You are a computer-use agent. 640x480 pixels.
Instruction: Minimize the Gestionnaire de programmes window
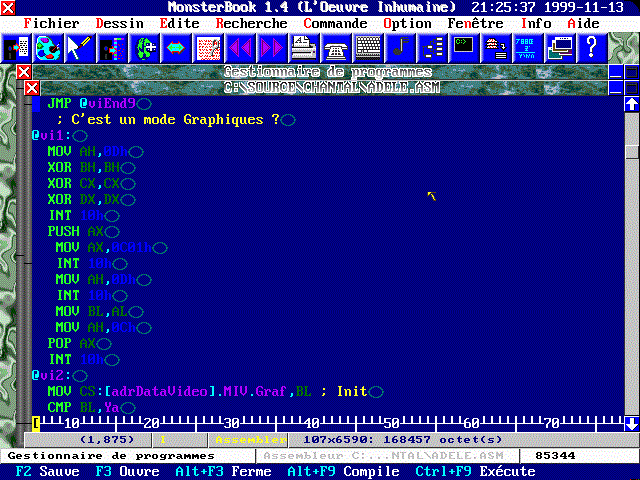click(616, 72)
